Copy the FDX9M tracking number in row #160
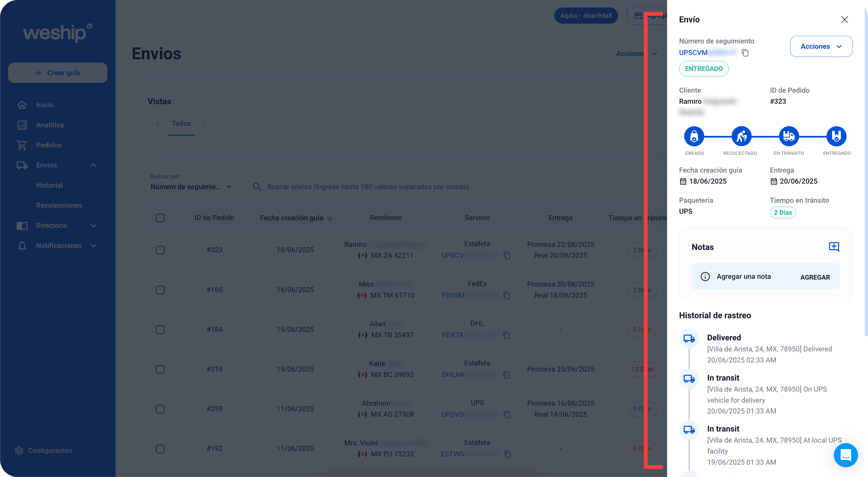 click(506, 295)
